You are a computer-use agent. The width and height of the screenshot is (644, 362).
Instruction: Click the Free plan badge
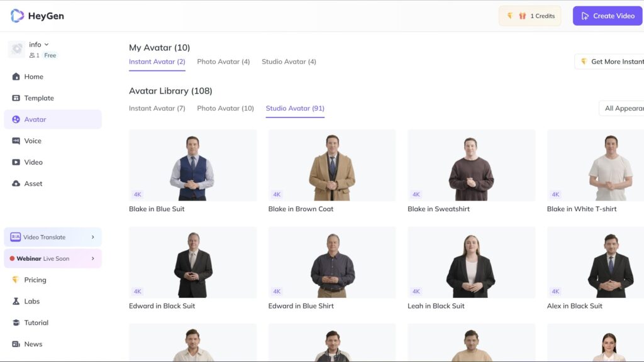coord(50,55)
